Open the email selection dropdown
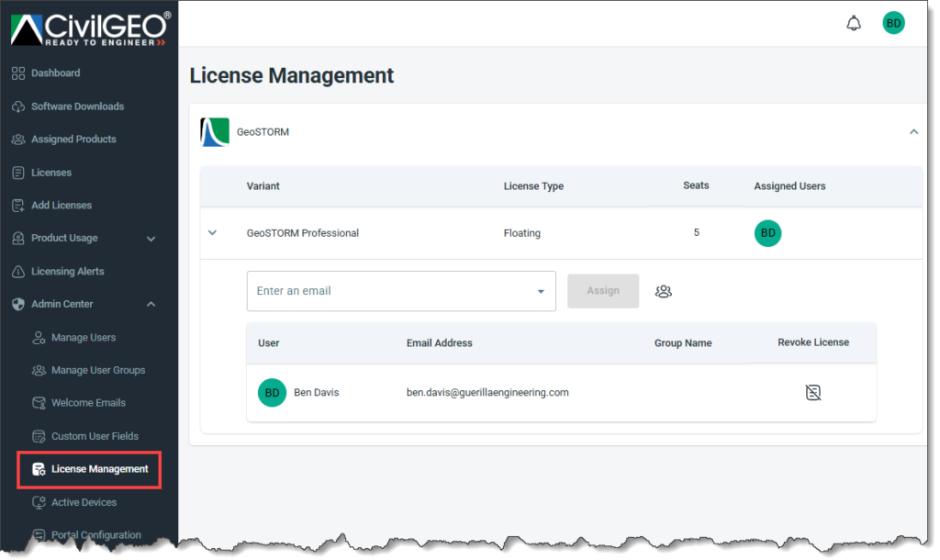Screen dimensions: 940x560 click(541, 290)
